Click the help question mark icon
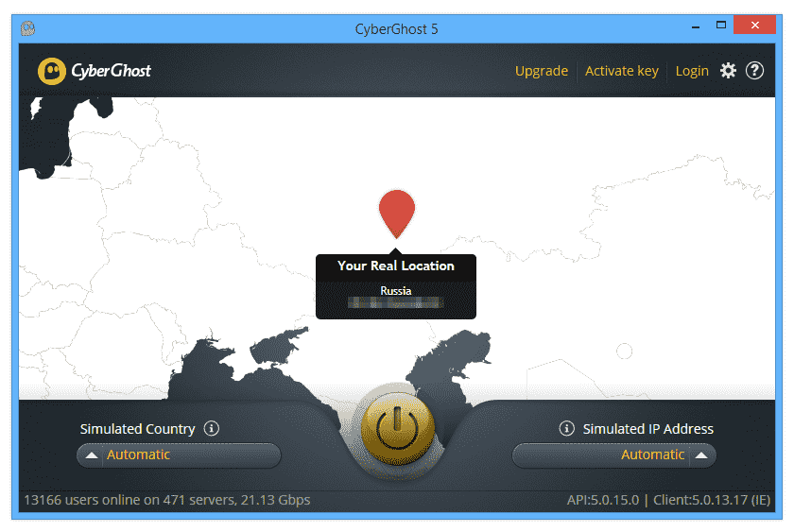Screen dimensions: 794x532 (x=754, y=71)
